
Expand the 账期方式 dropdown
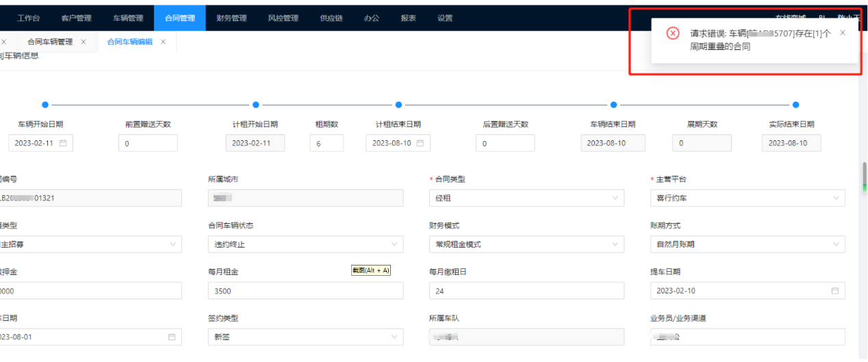click(748, 244)
